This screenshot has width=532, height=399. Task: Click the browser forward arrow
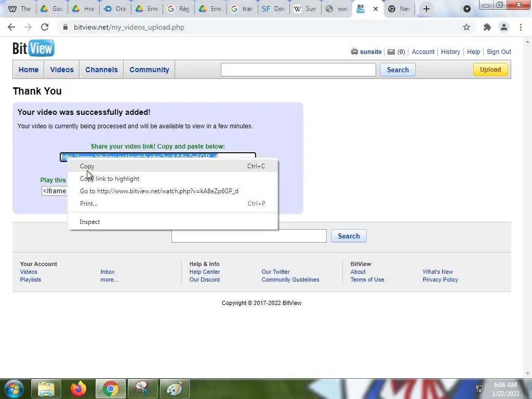pyautogui.click(x=28, y=27)
